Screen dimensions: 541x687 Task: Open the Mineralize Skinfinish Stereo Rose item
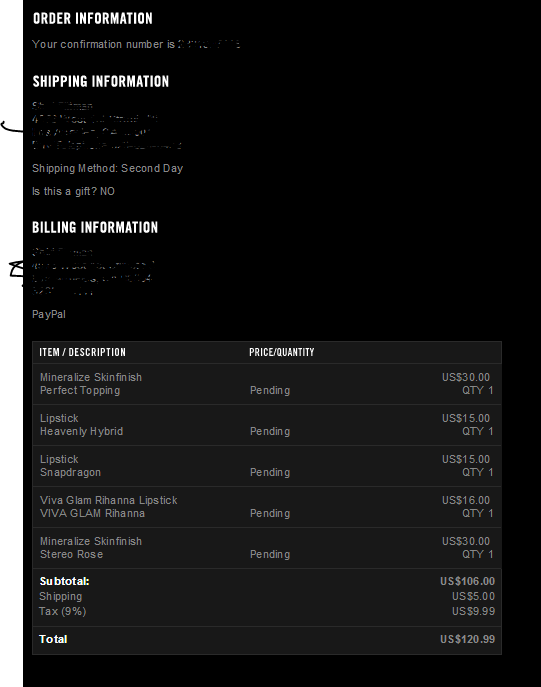point(91,548)
